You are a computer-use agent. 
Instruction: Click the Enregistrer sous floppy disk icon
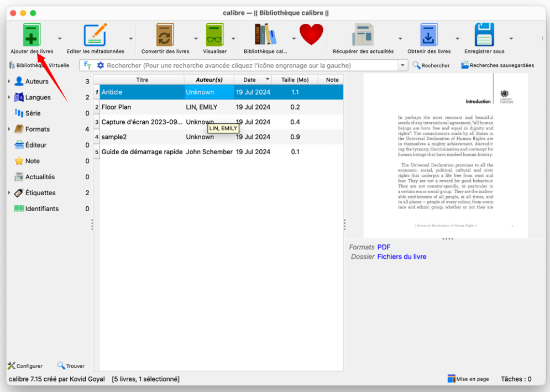(x=484, y=34)
